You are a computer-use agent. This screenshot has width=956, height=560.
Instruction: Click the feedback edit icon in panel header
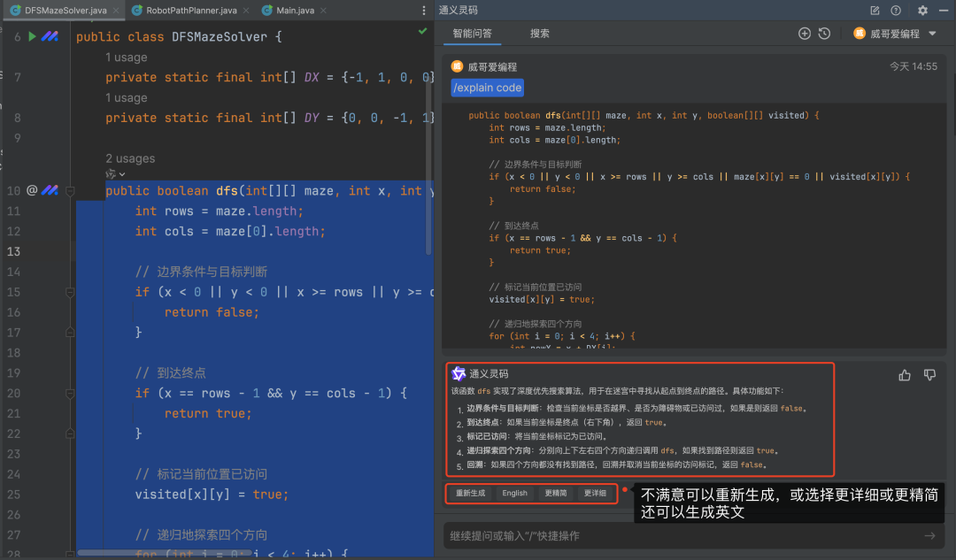coord(875,11)
